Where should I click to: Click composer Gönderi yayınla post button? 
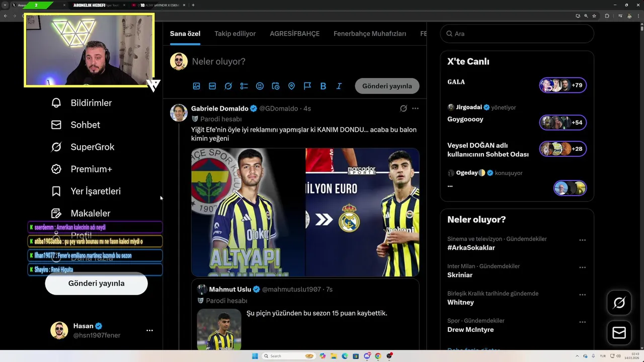[x=387, y=86]
